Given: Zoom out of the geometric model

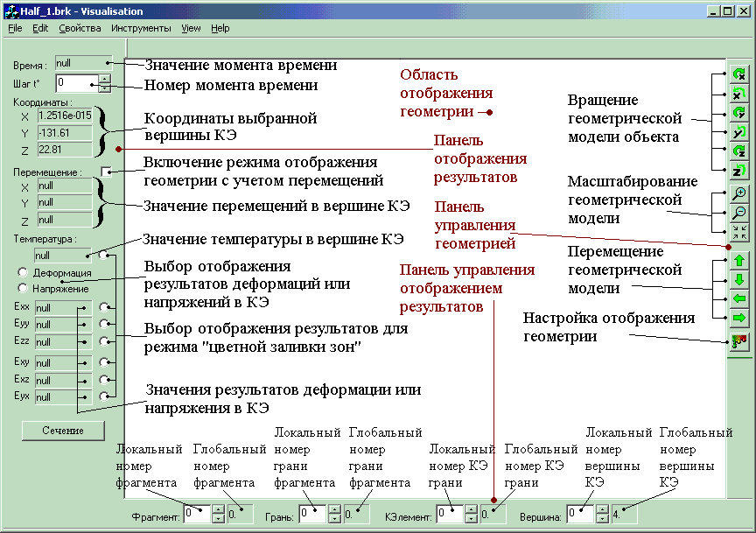Looking at the screenshot, I should [738, 213].
